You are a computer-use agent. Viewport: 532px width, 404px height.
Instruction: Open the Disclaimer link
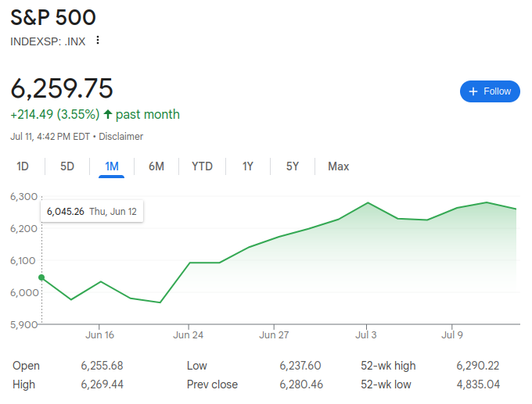[120, 137]
